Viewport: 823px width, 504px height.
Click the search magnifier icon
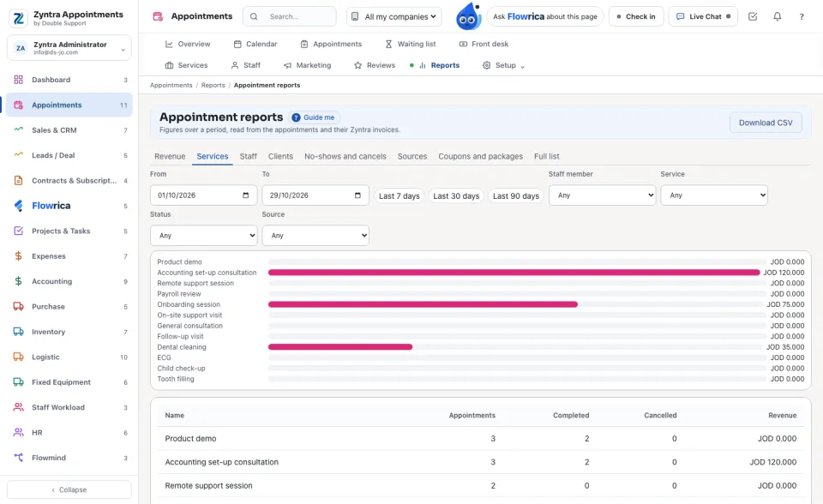tap(254, 17)
